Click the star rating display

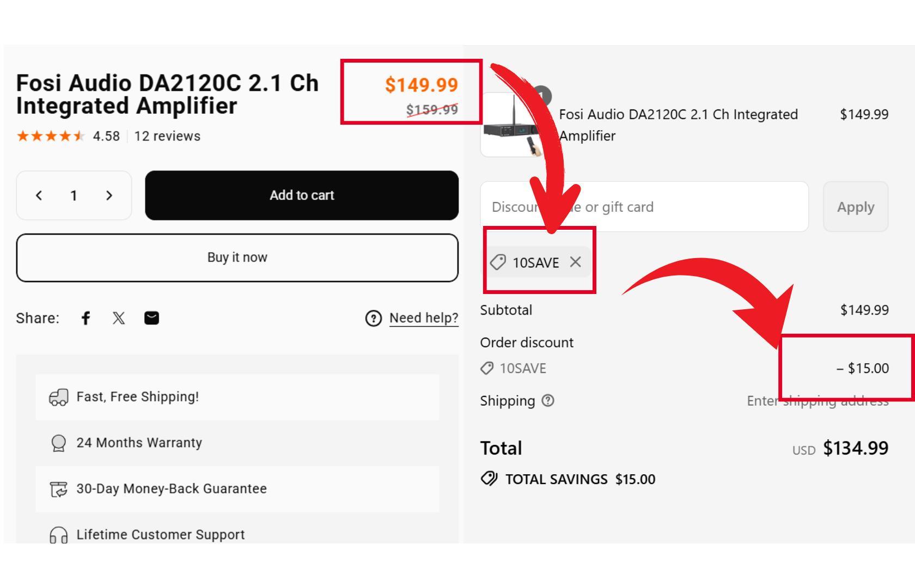[x=51, y=136]
